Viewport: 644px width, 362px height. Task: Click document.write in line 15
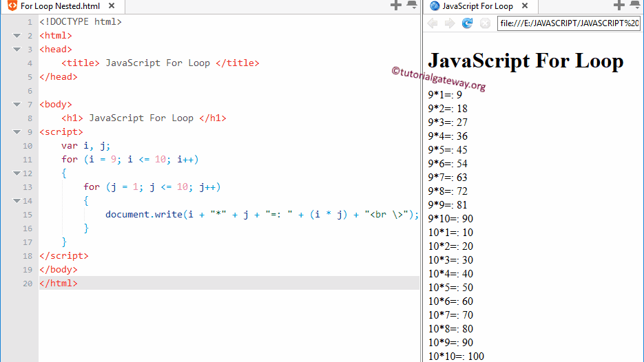click(144, 214)
